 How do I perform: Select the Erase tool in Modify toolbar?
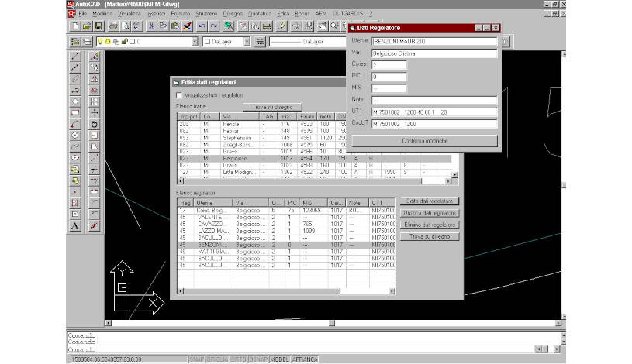click(95, 57)
